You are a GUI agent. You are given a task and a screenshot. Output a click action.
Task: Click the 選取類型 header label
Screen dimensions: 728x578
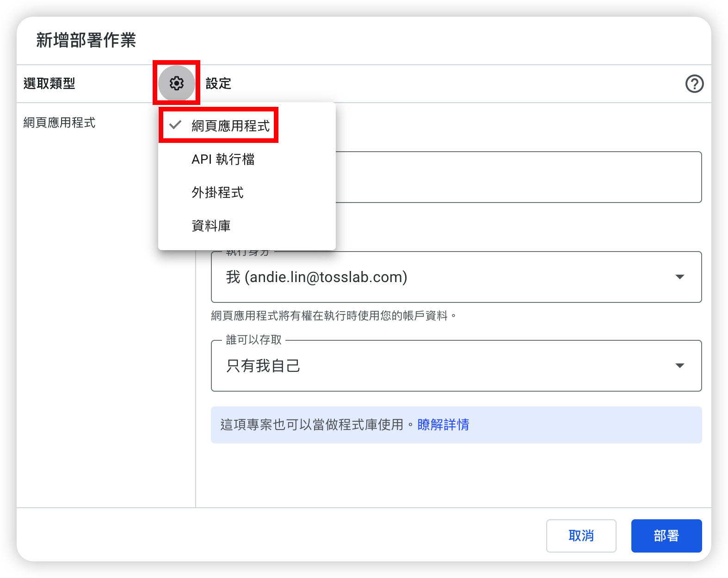[49, 84]
